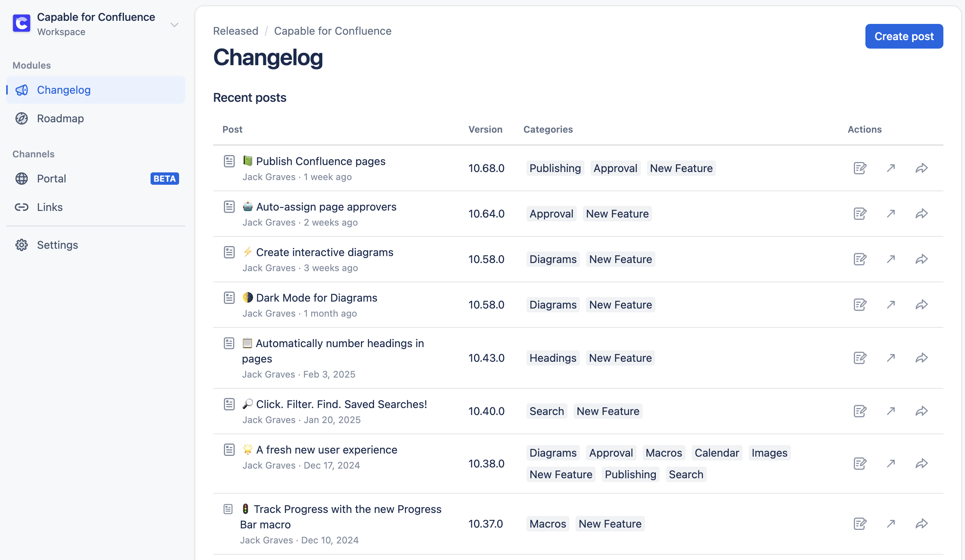Screen dimensions: 965x560
Task: Share the Dark Mode for Diagrams post
Action: [922, 305]
